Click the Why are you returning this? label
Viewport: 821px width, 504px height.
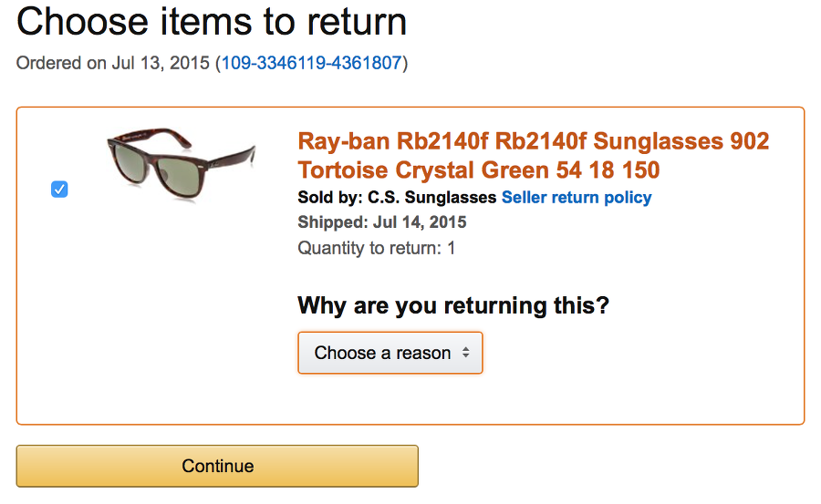coord(452,305)
